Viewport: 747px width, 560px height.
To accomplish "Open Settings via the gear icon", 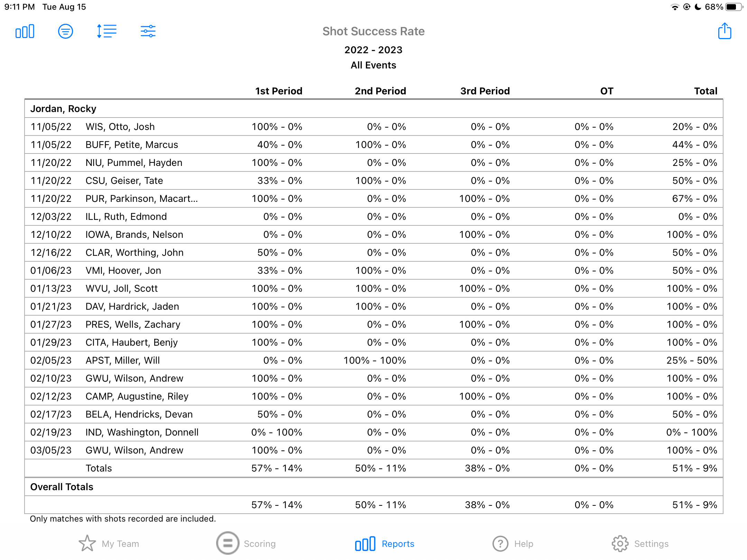I will [x=620, y=543].
